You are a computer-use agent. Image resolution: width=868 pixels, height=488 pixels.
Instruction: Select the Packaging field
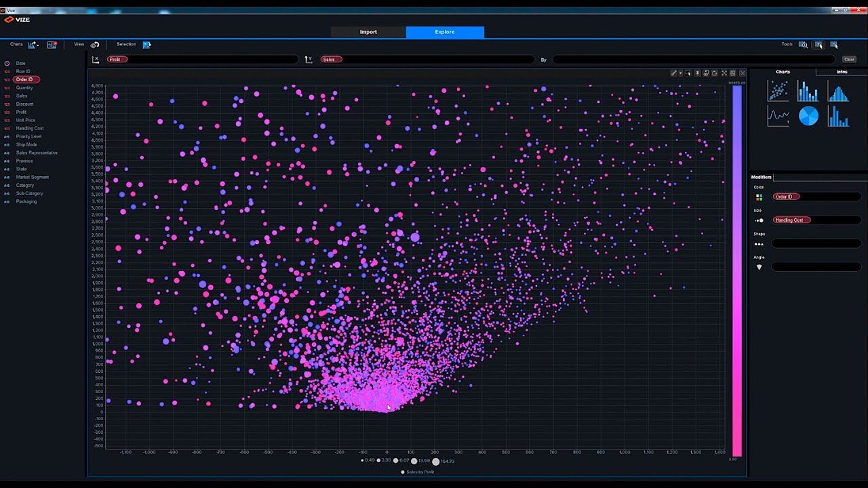click(26, 202)
